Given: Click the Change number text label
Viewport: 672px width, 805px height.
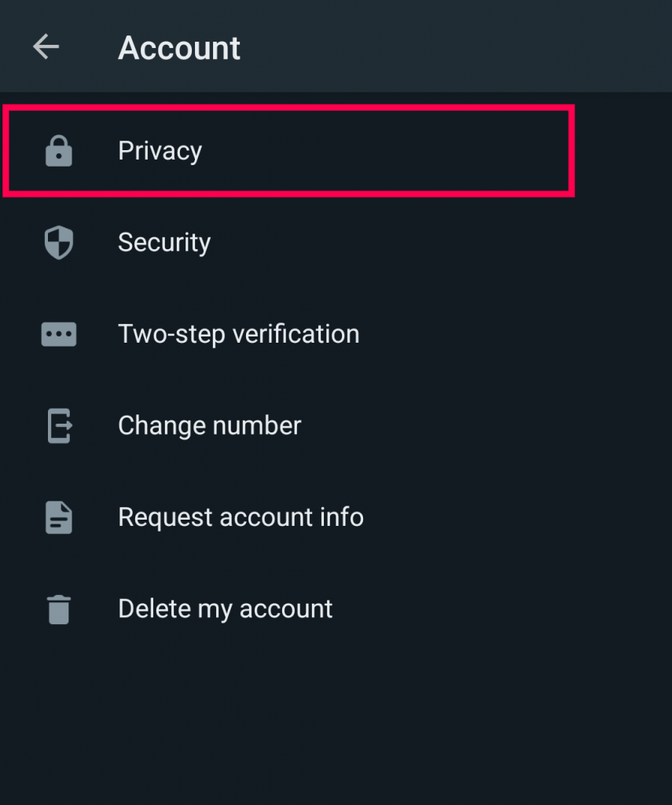Looking at the screenshot, I should [x=209, y=425].
